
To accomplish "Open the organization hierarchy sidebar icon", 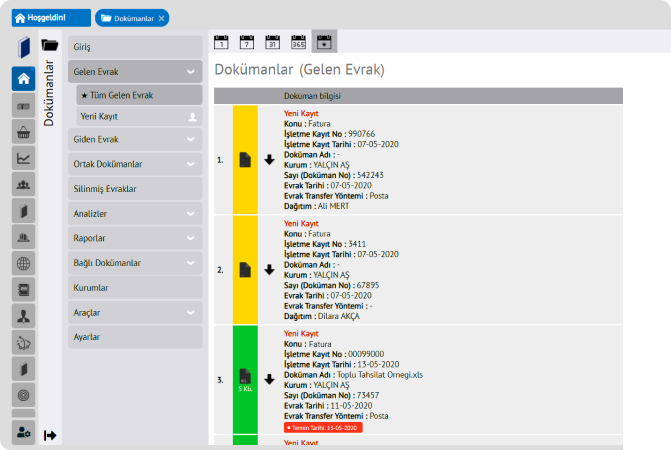I will [24, 317].
